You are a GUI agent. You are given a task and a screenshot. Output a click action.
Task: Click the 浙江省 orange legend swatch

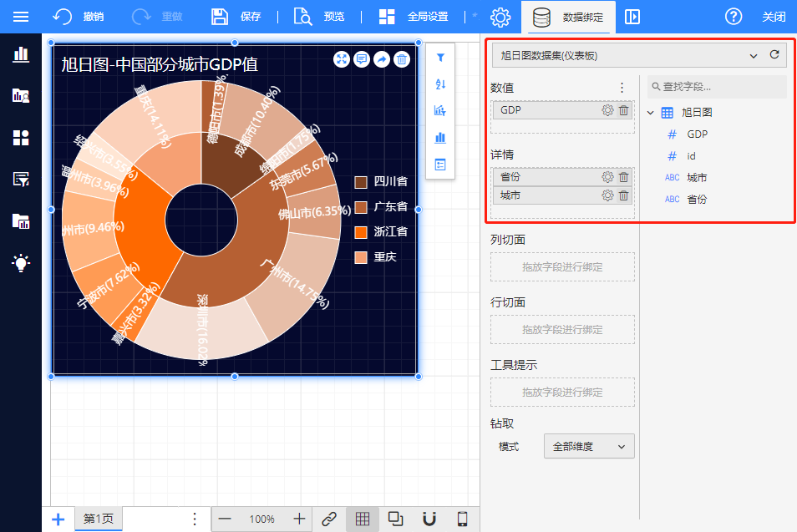361,232
